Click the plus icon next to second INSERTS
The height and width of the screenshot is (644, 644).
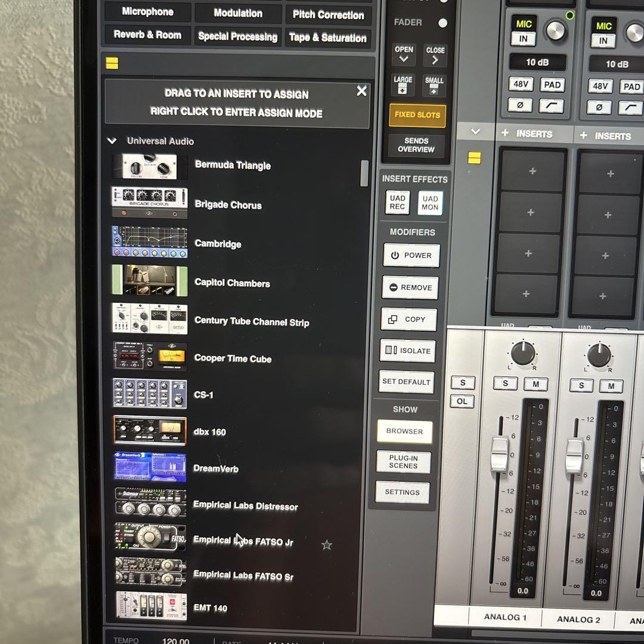[583, 135]
